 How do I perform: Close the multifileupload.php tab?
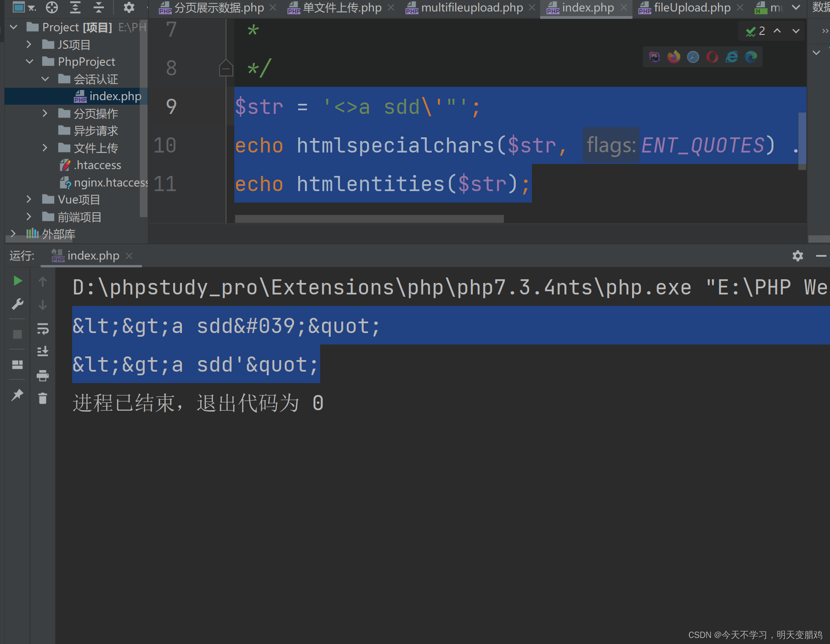[x=532, y=8]
